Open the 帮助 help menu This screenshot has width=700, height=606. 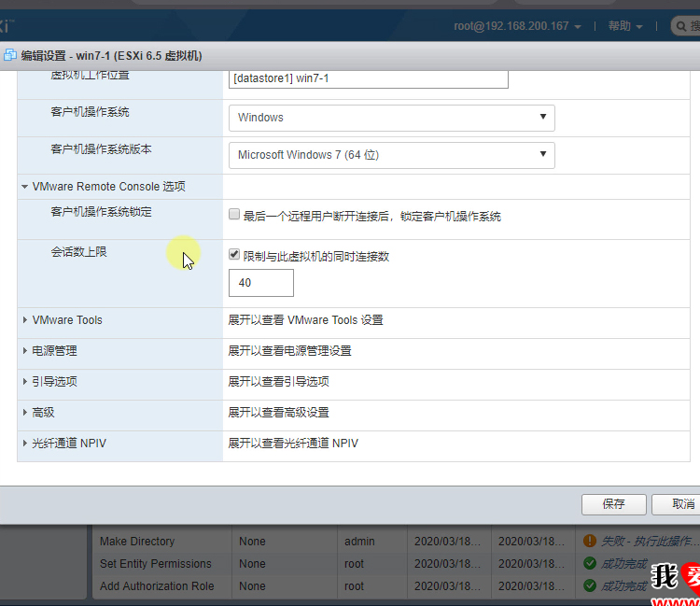625,26
